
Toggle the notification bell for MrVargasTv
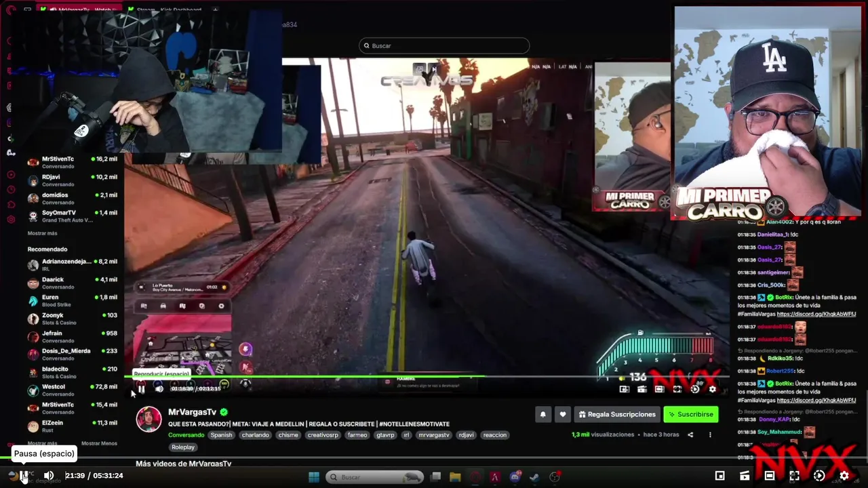pyautogui.click(x=542, y=414)
